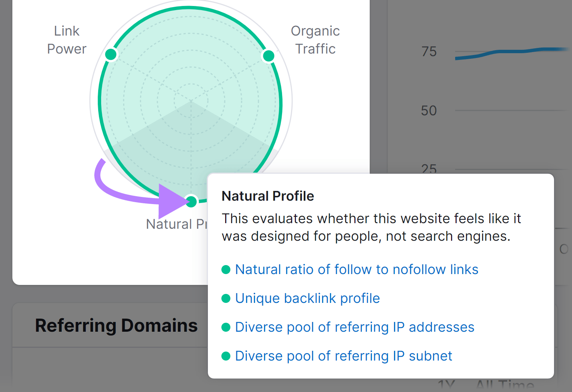Click the Natural Profile tooltip title
Viewport: 572px width, 392px height.
267,196
